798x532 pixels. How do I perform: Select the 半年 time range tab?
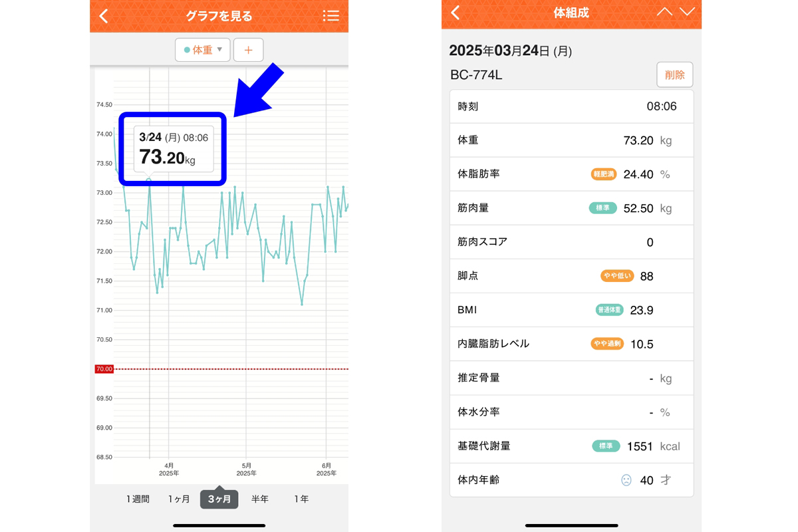[x=260, y=498]
